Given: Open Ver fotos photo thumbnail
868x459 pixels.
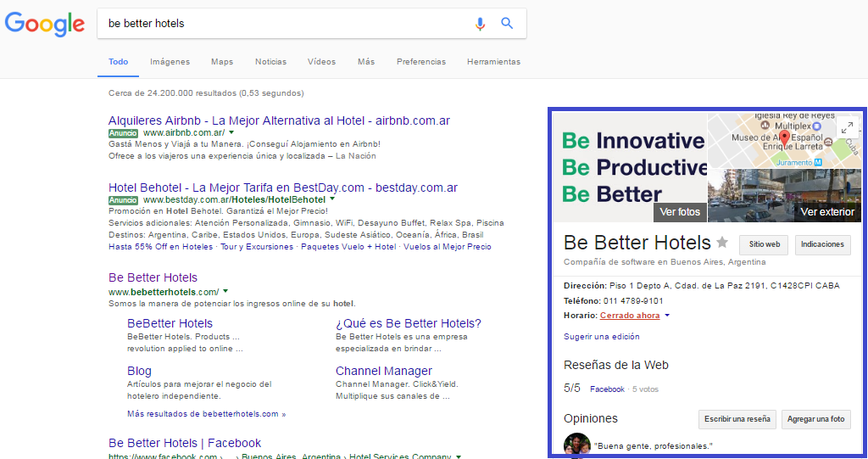Looking at the screenshot, I should (x=630, y=168).
